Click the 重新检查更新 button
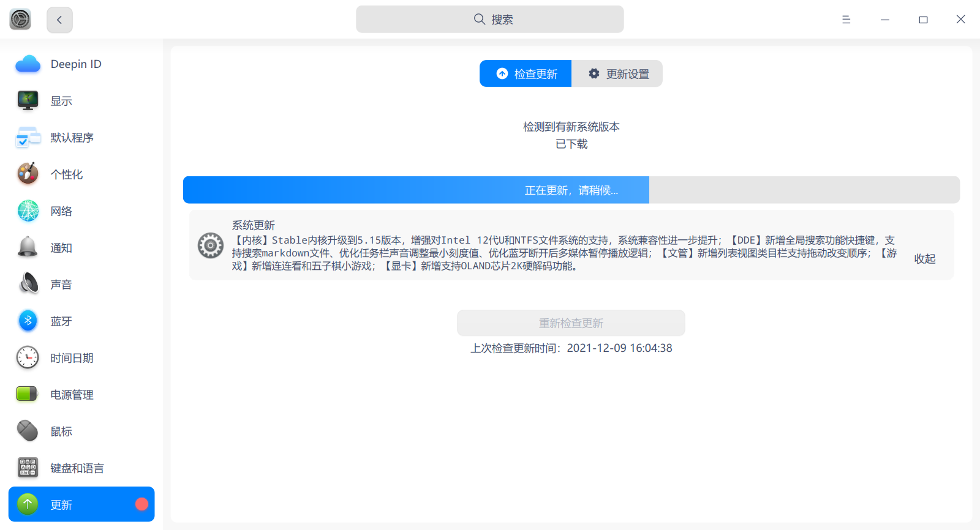Screen dimensions: 980x530 coord(571,323)
